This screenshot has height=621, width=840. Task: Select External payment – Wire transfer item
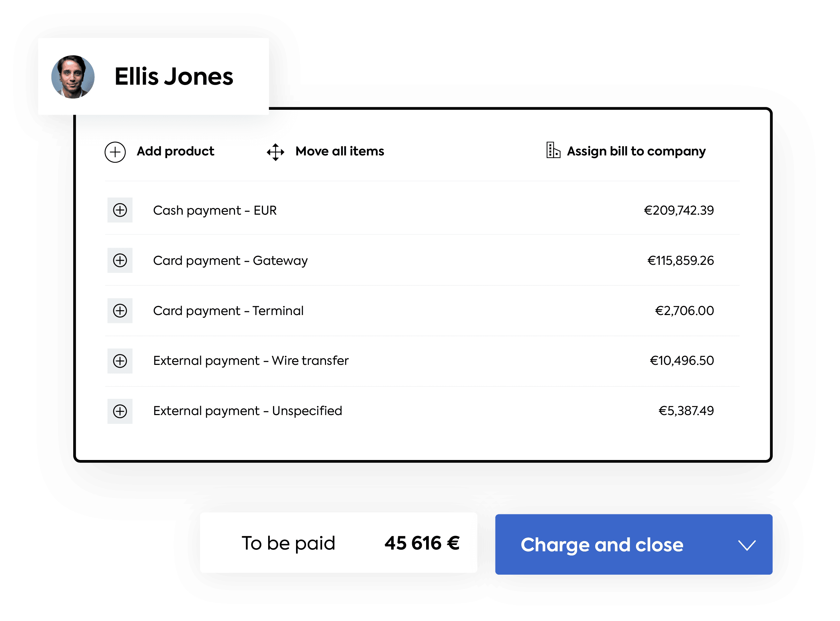[250, 361]
